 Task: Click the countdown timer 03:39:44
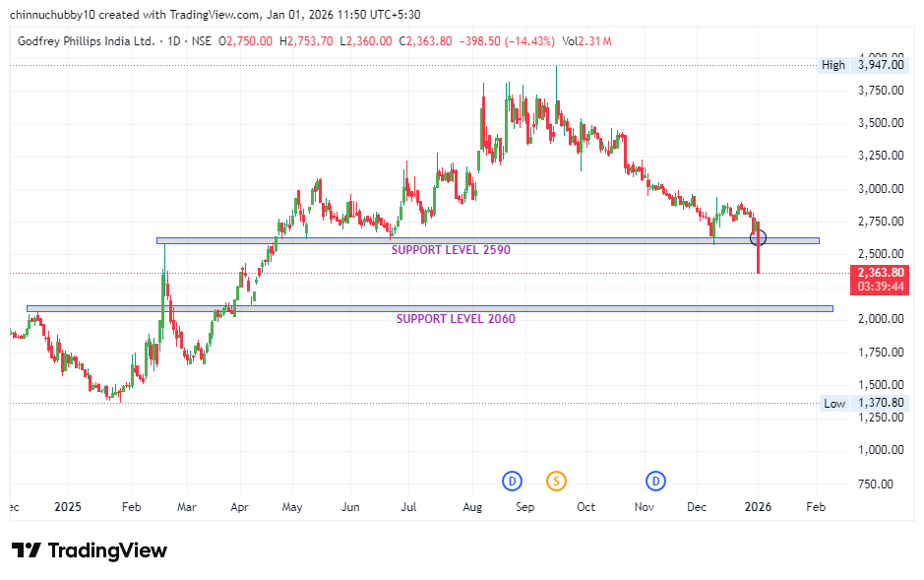pos(881,287)
